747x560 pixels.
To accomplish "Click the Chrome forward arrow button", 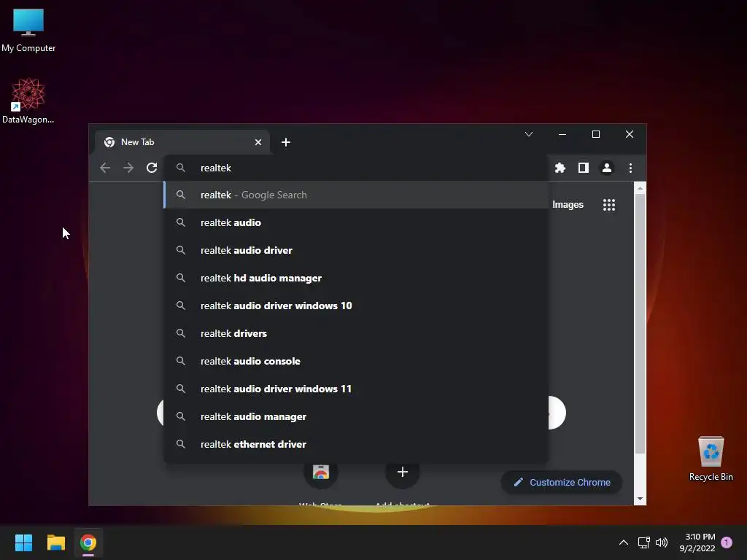I will (128, 168).
